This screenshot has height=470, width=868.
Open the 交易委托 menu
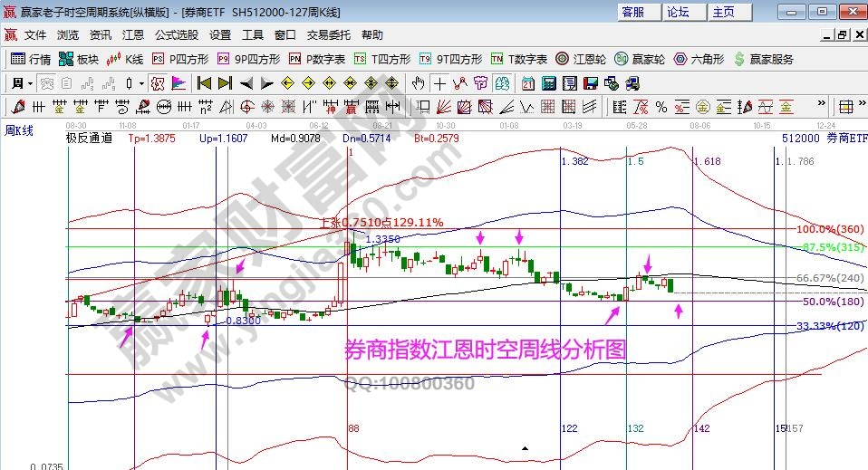point(328,35)
